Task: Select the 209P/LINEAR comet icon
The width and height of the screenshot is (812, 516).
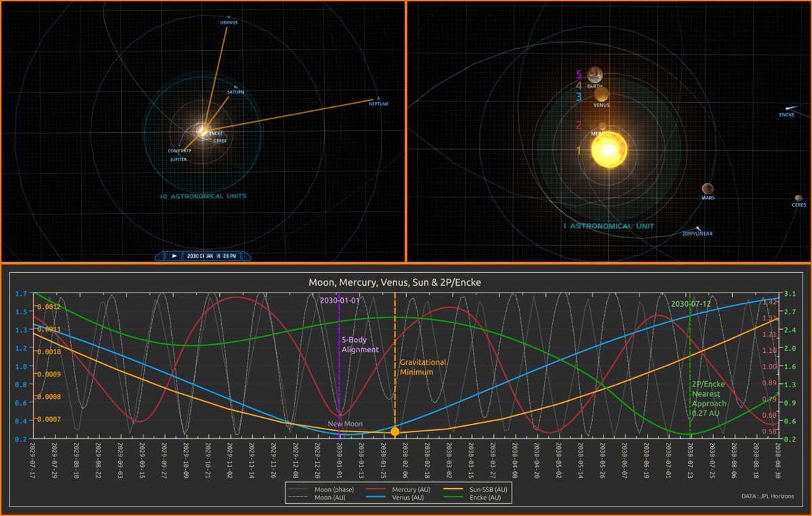Action: point(699,229)
